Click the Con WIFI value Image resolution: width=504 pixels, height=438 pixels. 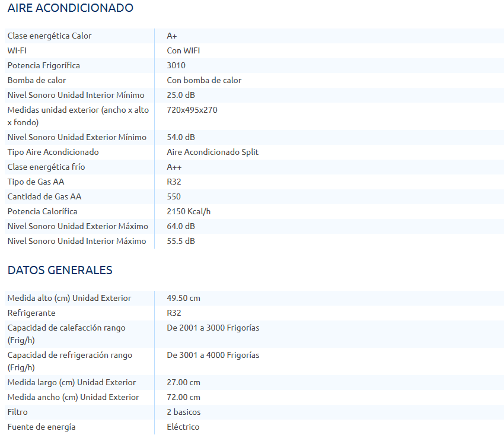tap(183, 50)
